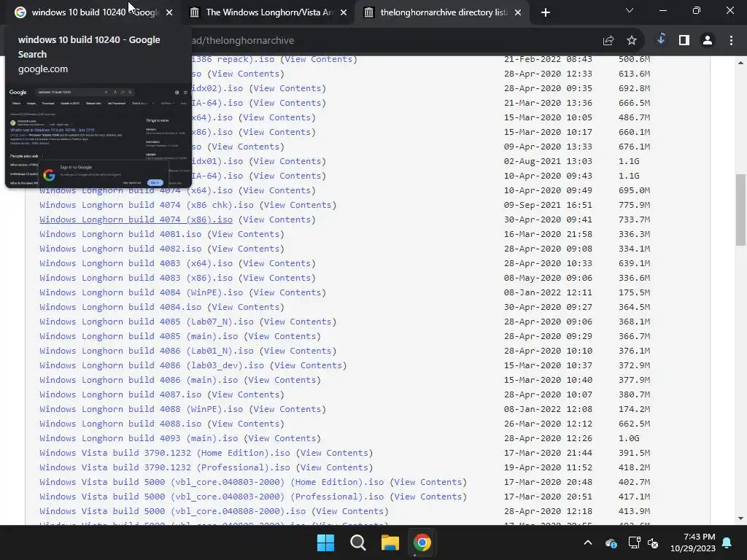Download Windows Longhorn build 4086 (main).iso
The width and height of the screenshot is (747, 560).
(139, 380)
